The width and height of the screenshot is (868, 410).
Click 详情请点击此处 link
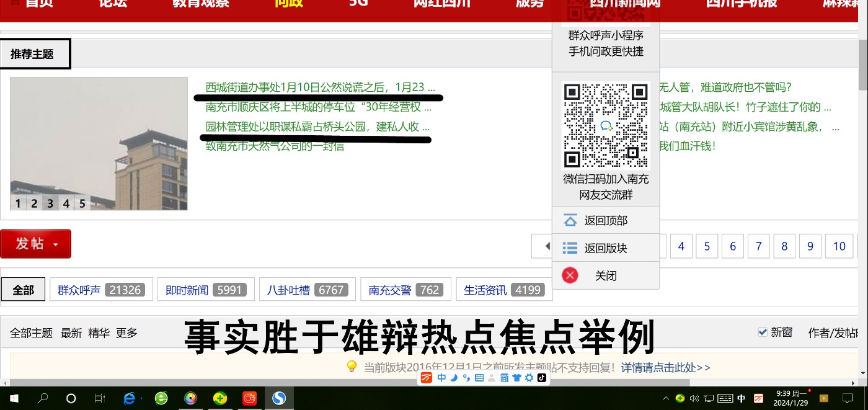tap(666, 367)
